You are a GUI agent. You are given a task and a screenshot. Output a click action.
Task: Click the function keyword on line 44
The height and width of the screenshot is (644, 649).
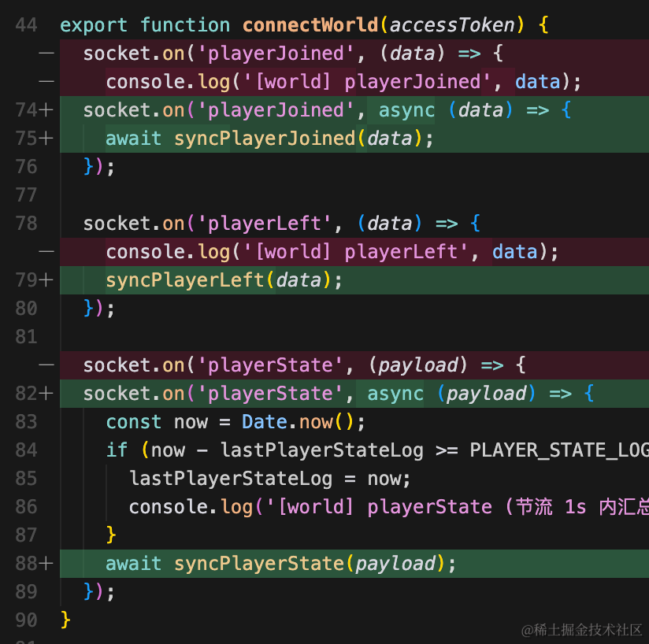coord(185,25)
